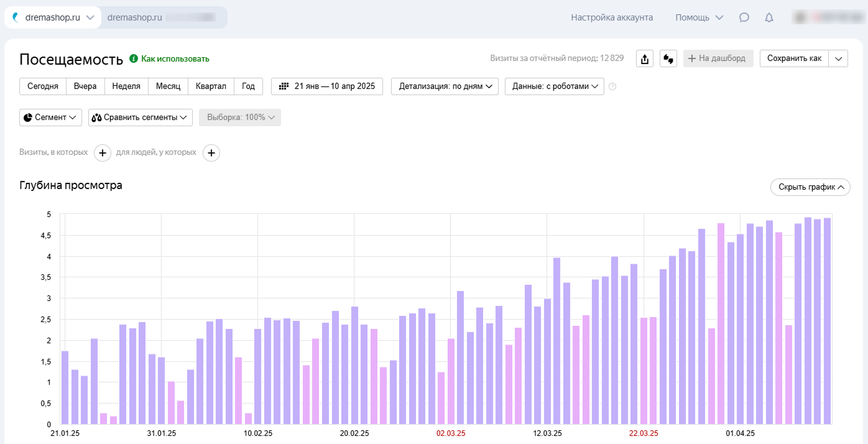
Task: Collapse the chart with Скрыть график
Action: (810, 187)
